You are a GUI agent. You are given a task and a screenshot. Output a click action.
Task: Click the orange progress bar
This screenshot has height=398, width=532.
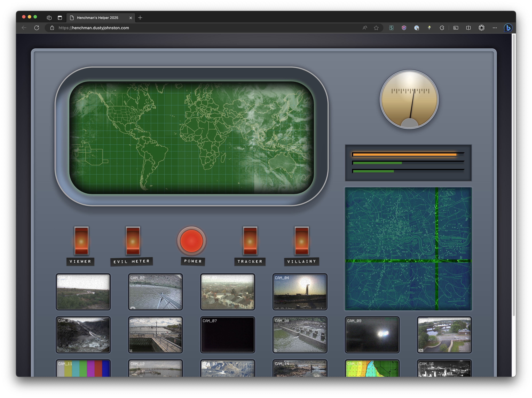click(408, 154)
